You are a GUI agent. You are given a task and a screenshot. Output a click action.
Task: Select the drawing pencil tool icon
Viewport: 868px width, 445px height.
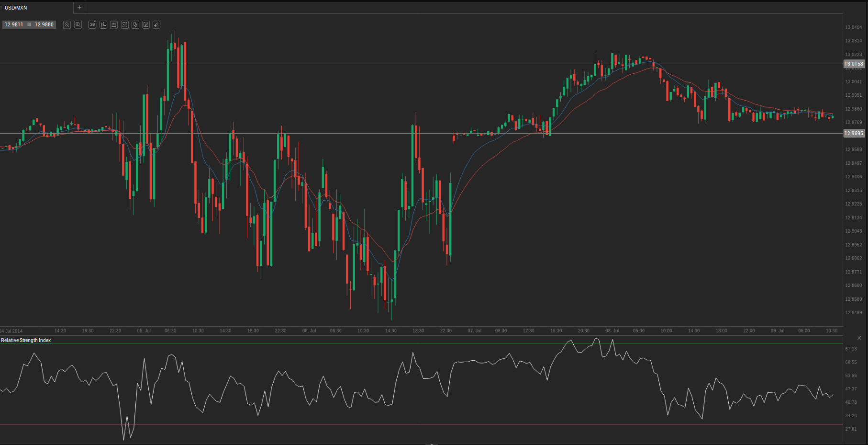[x=156, y=25]
